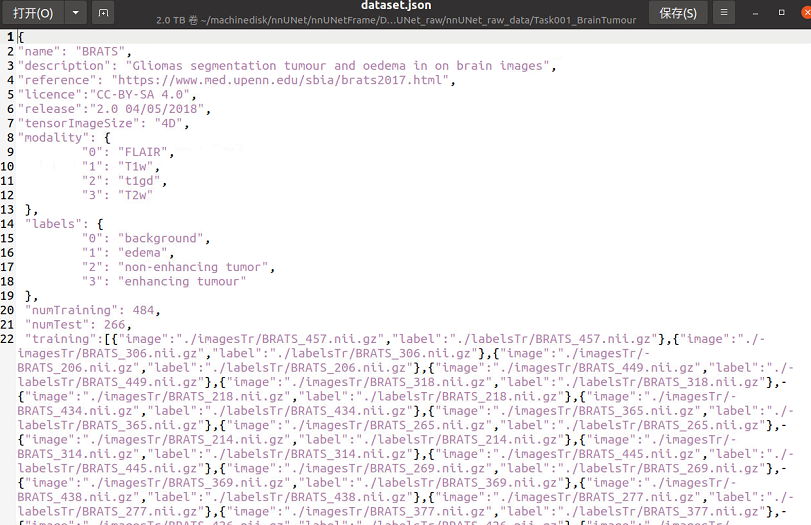The height and width of the screenshot is (525, 811).
Task: Click the "name": "BRATS" line
Action: pyautogui.click(x=74, y=51)
